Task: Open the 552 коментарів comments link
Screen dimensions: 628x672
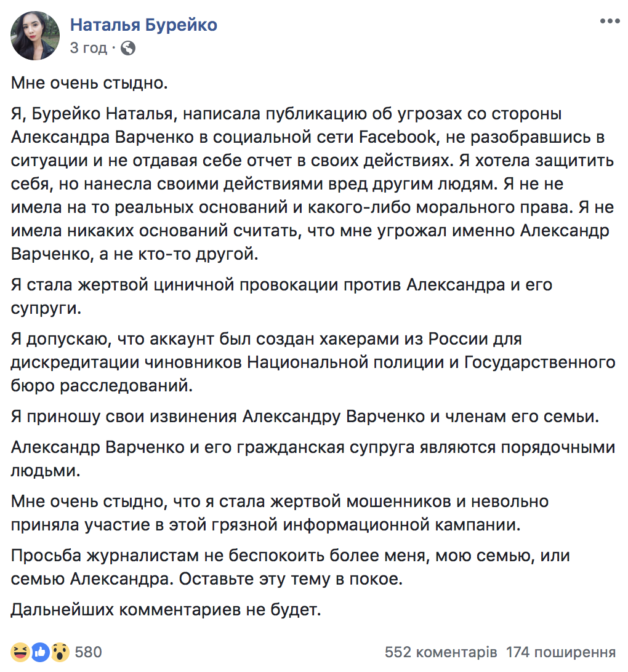Action: (x=441, y=652)
